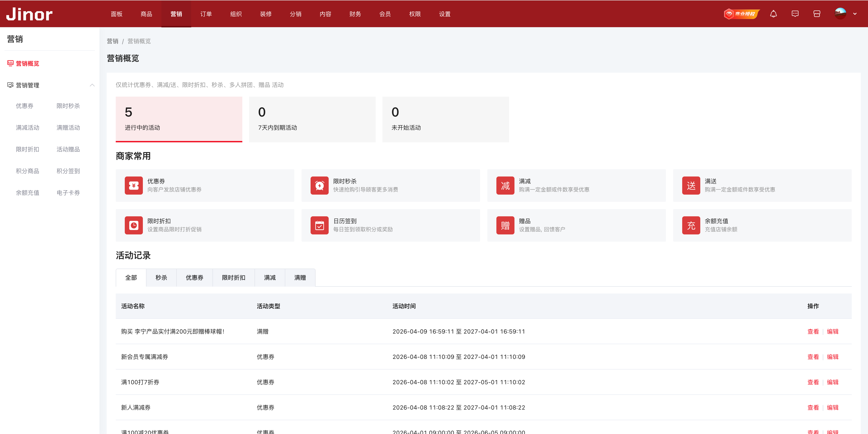Click the 余额充值 充 icon
This screenshot has height=434, width=868.
691,225
